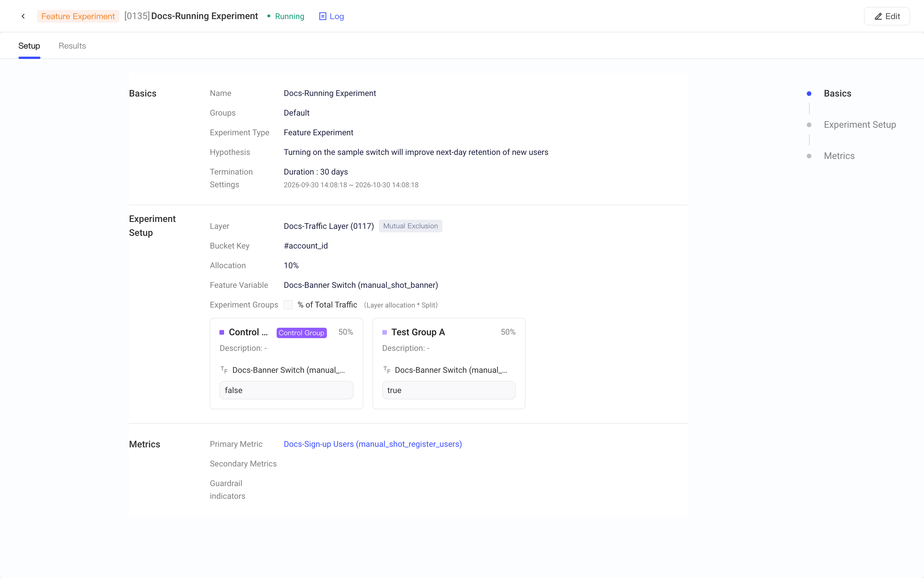924x578 pixels.
Task: Click the back arrow icon
Action: [23, 16]
